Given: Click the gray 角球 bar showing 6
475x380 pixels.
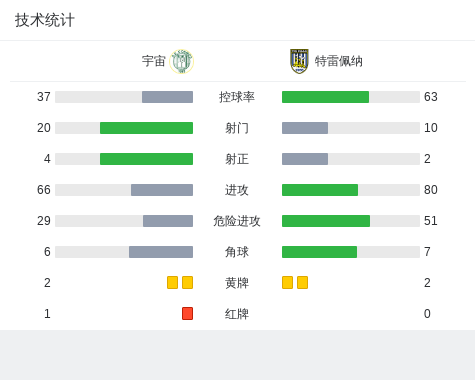Looking at the screenshot, I should (x=161, y=252).
